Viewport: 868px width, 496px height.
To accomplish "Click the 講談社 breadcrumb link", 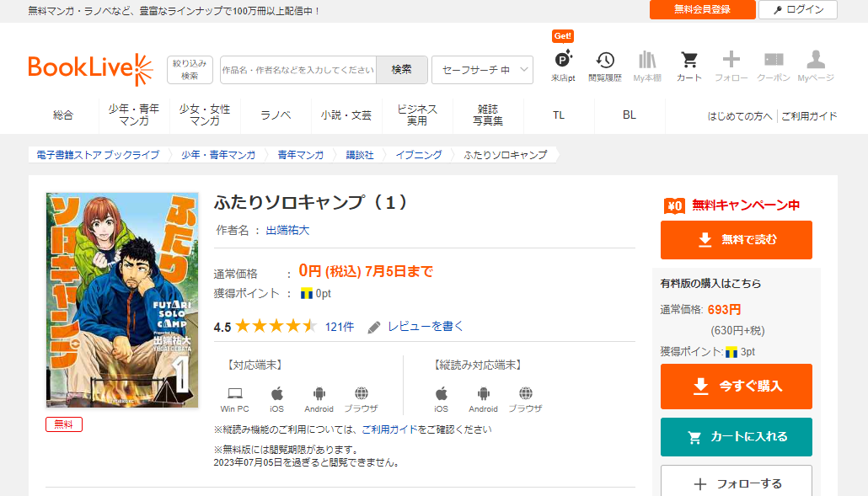I will pyautogui.click(x=360, y=155).
